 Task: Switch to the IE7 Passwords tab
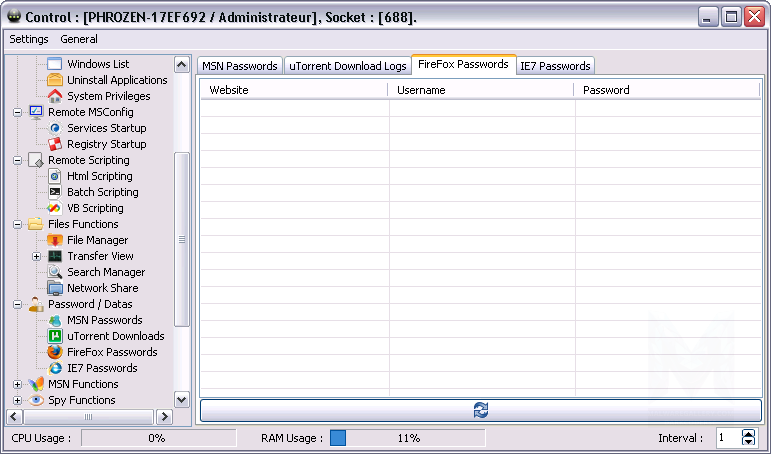tap(554, 66)
